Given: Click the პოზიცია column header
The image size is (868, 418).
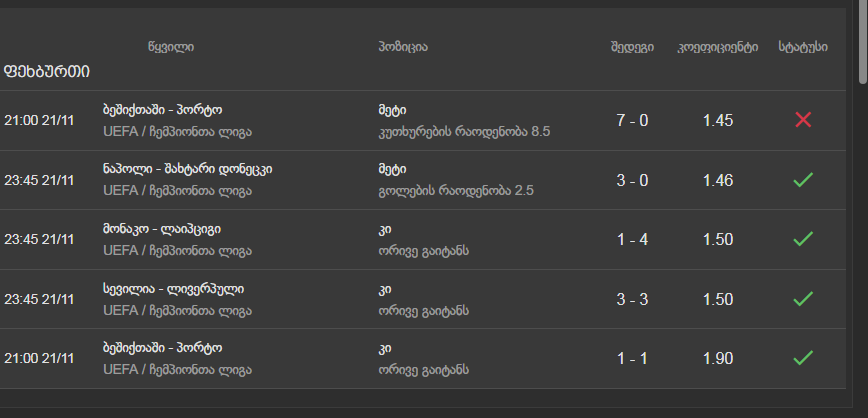Looking at the screenshot, I should tap(403, 47).
